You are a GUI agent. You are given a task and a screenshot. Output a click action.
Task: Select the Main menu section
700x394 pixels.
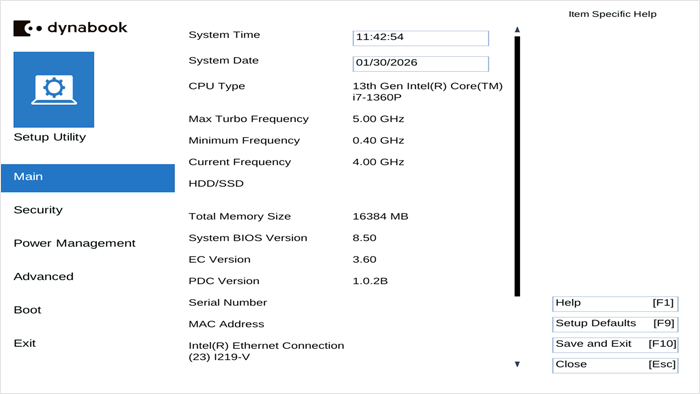88,178
